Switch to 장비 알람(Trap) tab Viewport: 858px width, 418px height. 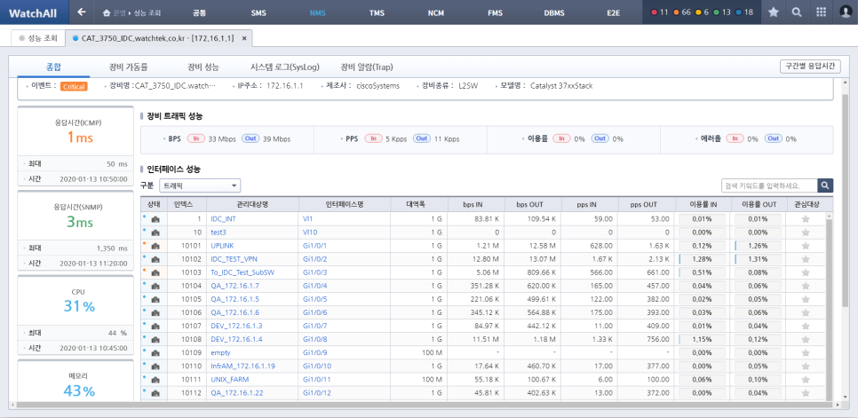coord(367,67)
